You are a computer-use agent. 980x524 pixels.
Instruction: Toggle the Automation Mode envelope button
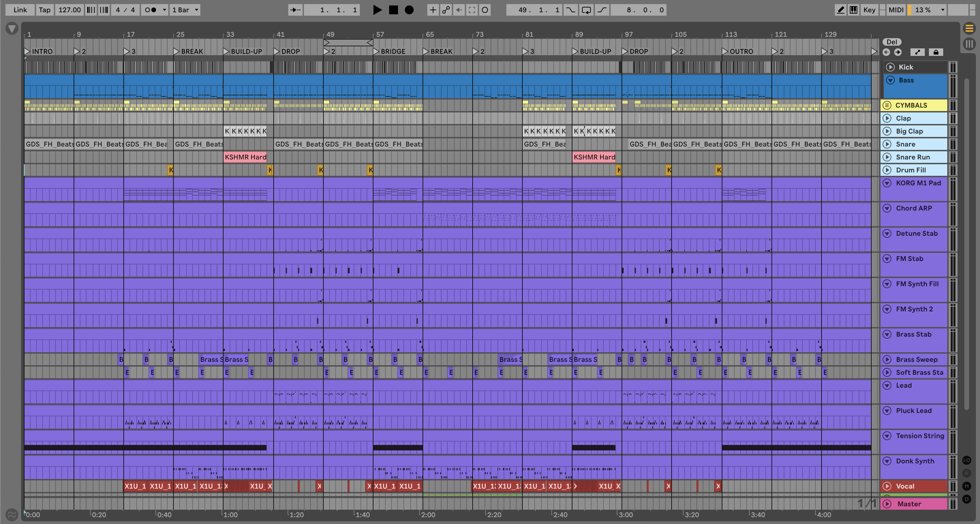(x=917, y=52)
